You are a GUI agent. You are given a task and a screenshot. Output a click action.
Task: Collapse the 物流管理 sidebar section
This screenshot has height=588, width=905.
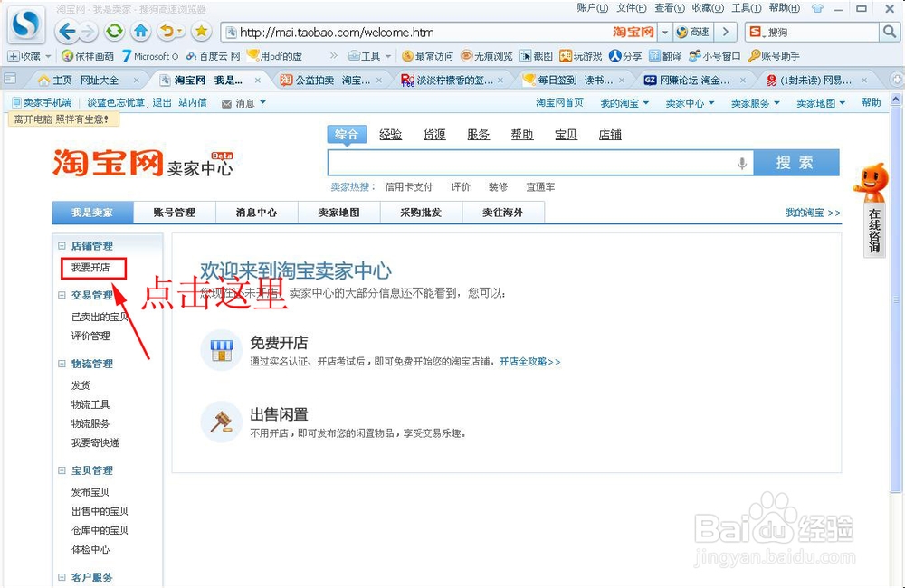[62, 364]
